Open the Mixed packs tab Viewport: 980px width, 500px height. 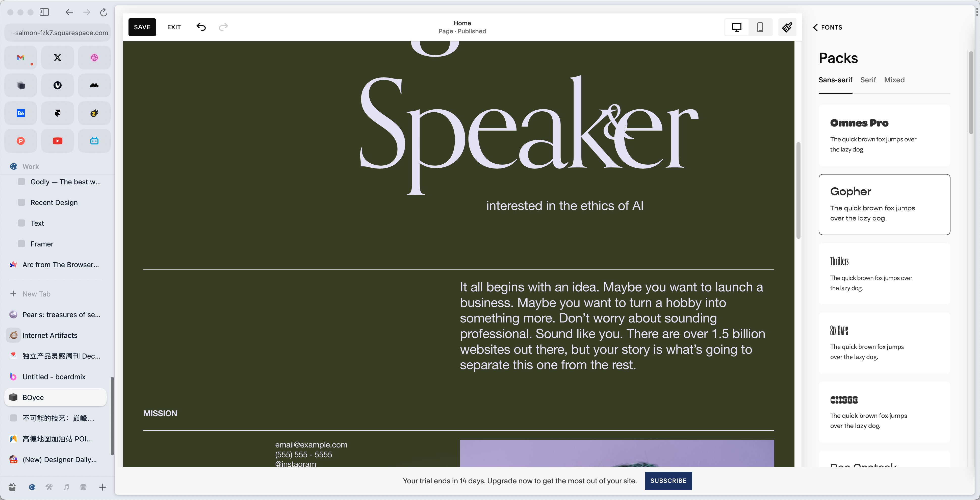pos(894,80)
